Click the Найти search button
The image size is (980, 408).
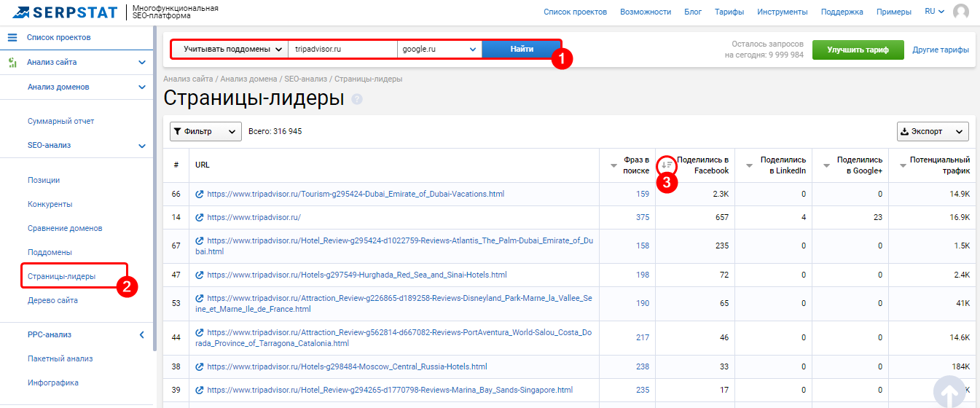522,50
